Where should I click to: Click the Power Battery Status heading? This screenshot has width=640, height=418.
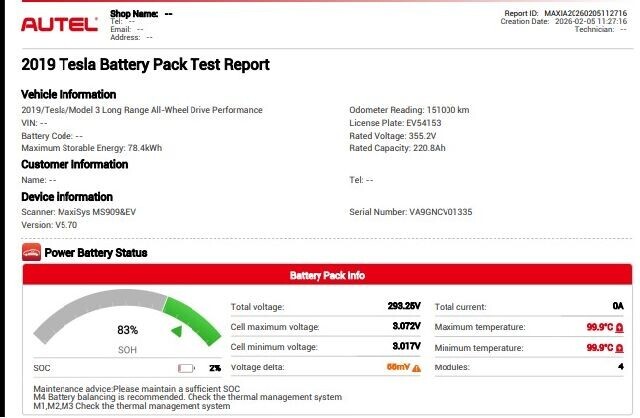pos(96,253)
